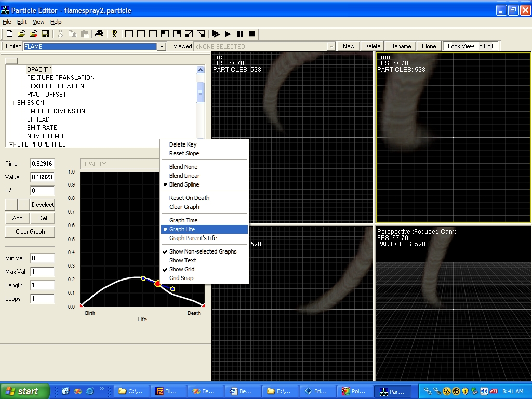Open Help via question mark icon
This screenshot has height=399, width=532.
[114, 34]
